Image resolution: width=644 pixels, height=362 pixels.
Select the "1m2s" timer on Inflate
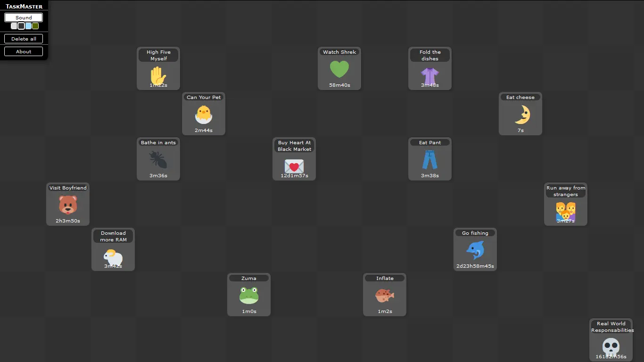[x=385, y=312]
